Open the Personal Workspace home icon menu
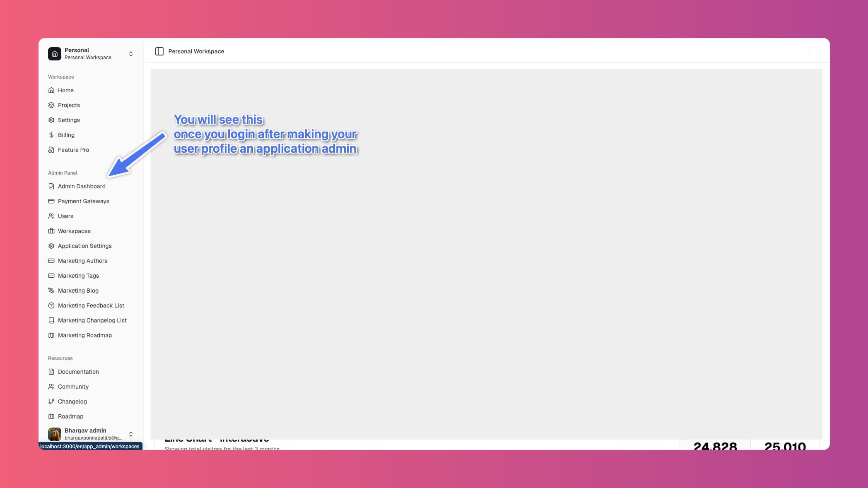 (54, 53)
